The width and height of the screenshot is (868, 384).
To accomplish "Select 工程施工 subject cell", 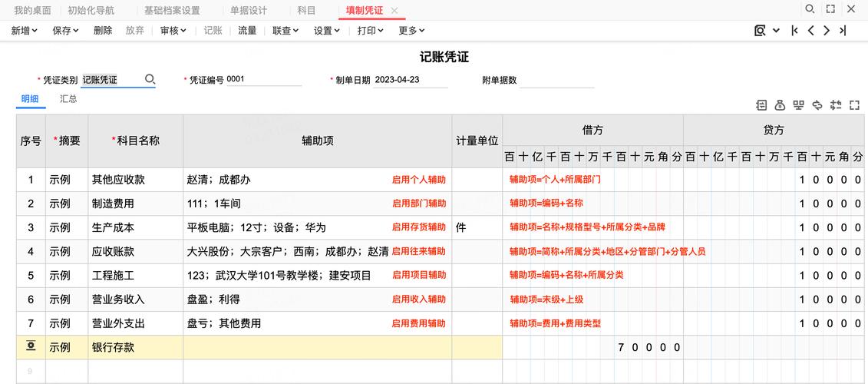I will (x=136, y=276).
